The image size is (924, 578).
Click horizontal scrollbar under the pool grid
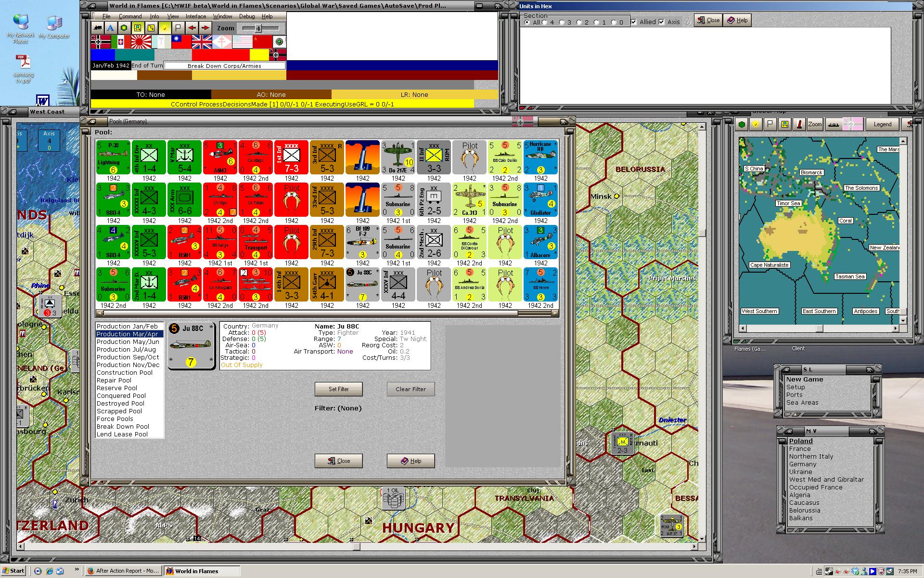[327, 313]
